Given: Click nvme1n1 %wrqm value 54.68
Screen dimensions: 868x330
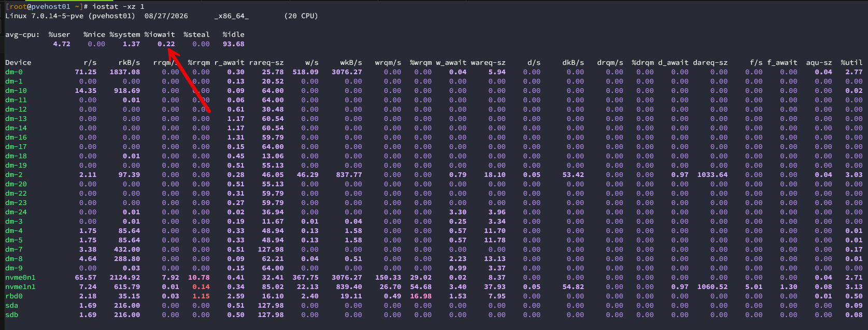Looking at the screenshot, I should 420,287.
